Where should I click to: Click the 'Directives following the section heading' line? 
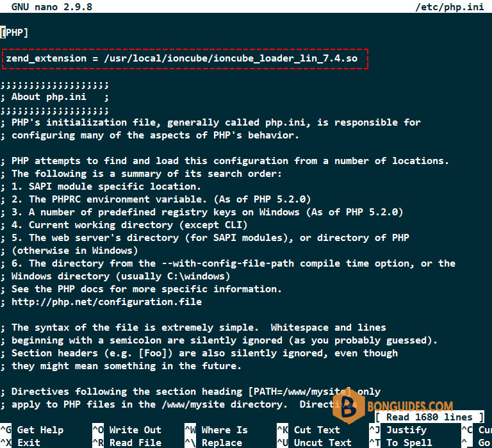coord(190,392)
